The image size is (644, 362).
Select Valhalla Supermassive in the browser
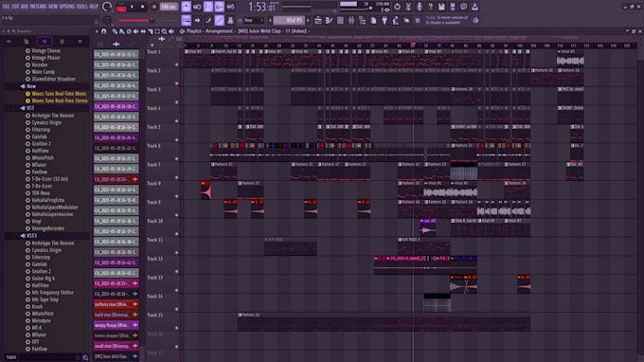(52, 214)
